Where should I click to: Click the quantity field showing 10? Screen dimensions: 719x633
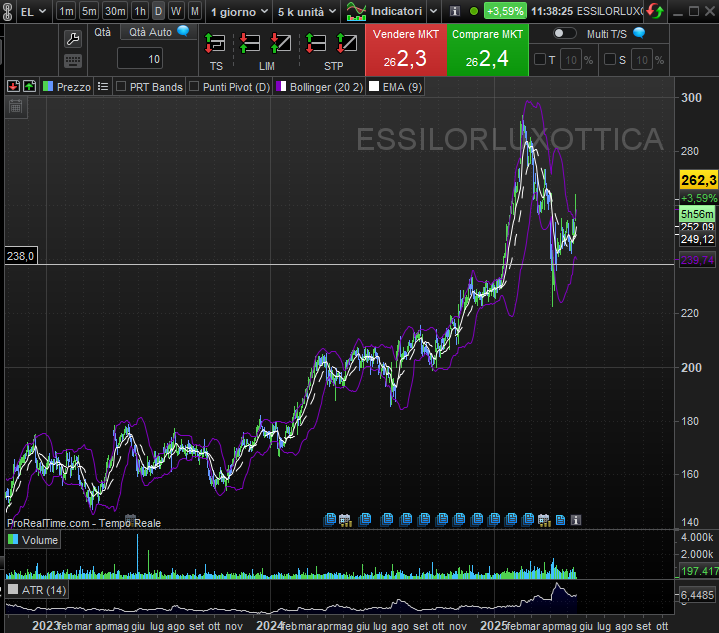tap(140, 59)
